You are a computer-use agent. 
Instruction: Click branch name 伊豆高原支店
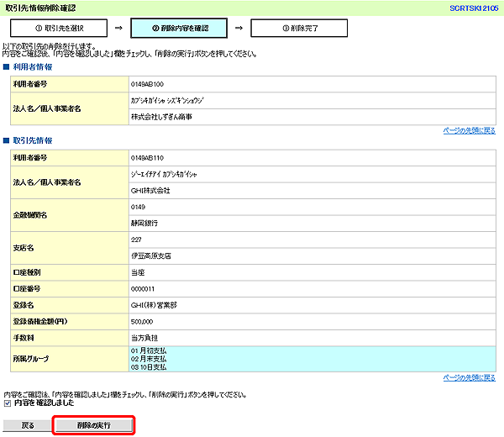coord(150,256)
